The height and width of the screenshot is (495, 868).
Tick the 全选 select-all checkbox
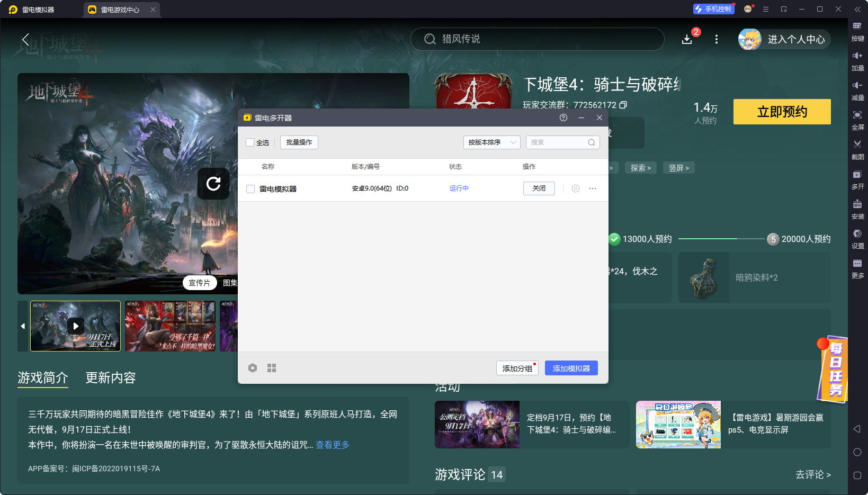pos(250,142)
